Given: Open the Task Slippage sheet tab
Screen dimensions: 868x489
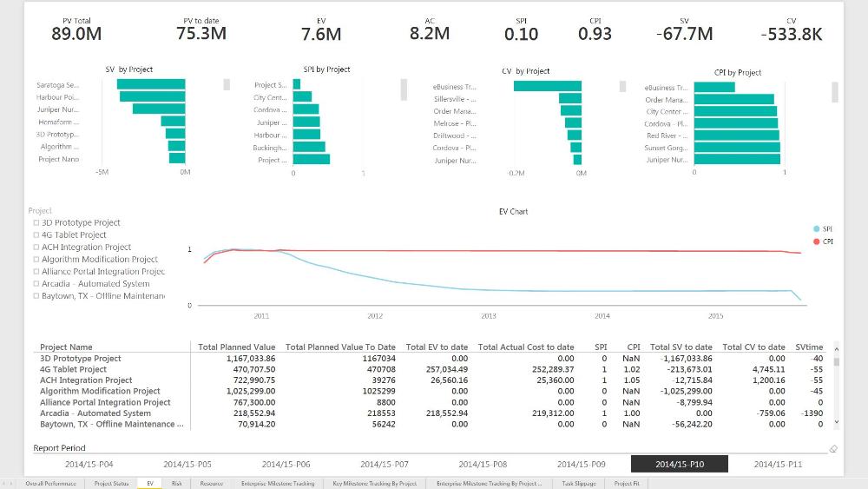Looking at the screenshot, I should pos(578,483).
